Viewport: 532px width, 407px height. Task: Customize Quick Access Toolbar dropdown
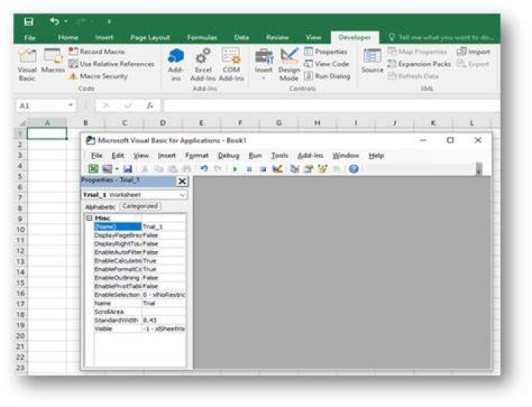[x=109, y=21]
